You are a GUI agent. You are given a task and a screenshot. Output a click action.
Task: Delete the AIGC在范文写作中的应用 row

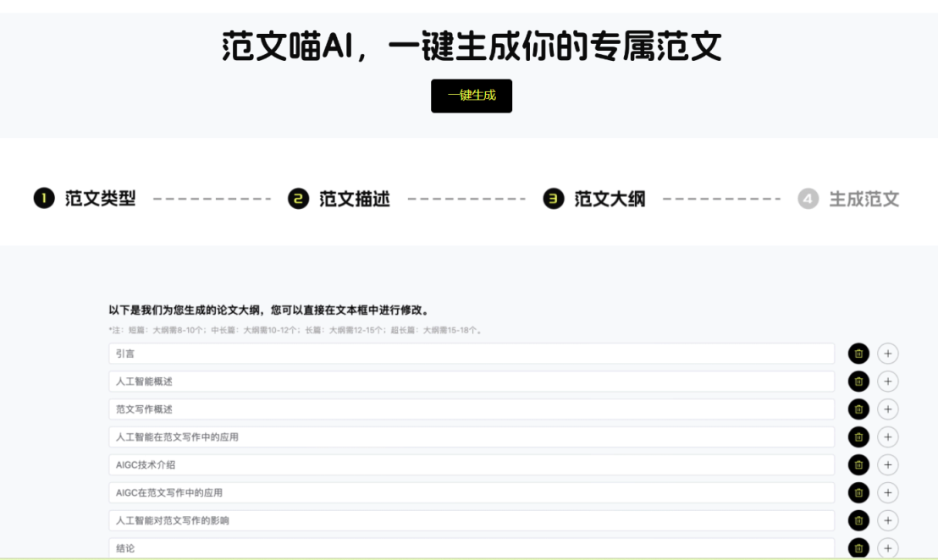(858, 492)
